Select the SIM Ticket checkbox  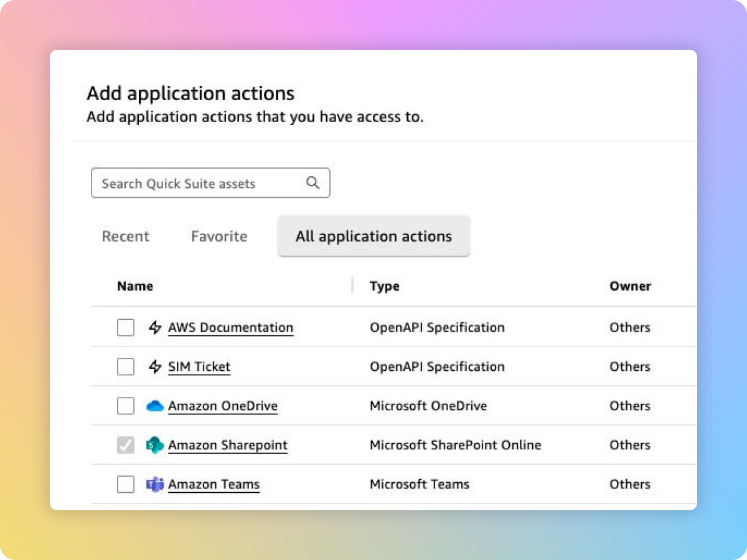click(x=126, y=366)
